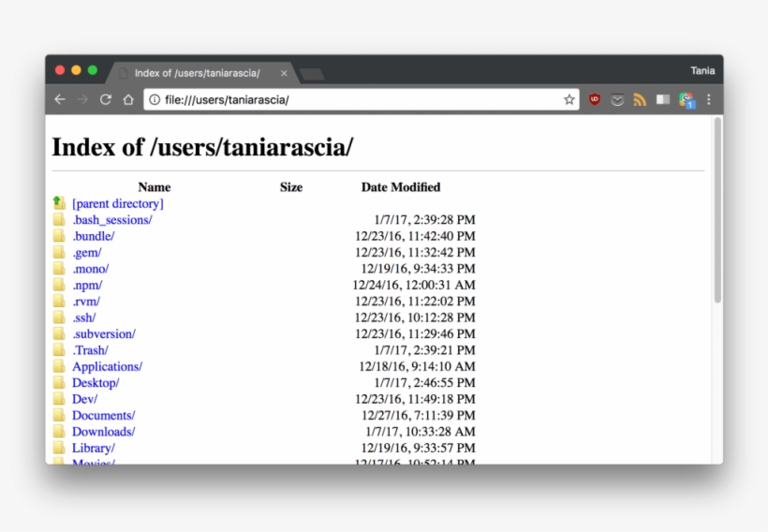Viewport: 768px width, 532px height.
Task: Open the uBlock Origin shield extension
Action: click(595, 99)
